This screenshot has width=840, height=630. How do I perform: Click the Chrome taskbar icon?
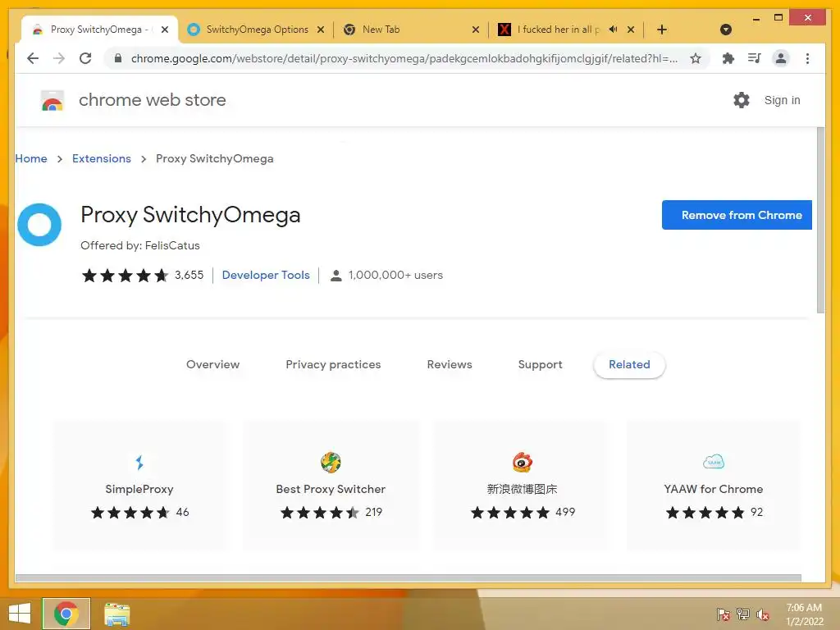tap(66, 614)
